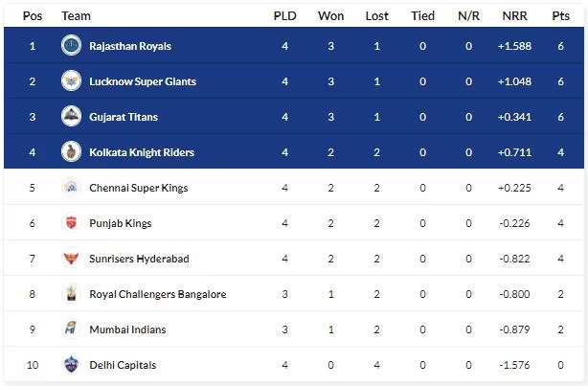Click Mumbai Indians team name
Screen dimensions: 588x386
(127, 329)
